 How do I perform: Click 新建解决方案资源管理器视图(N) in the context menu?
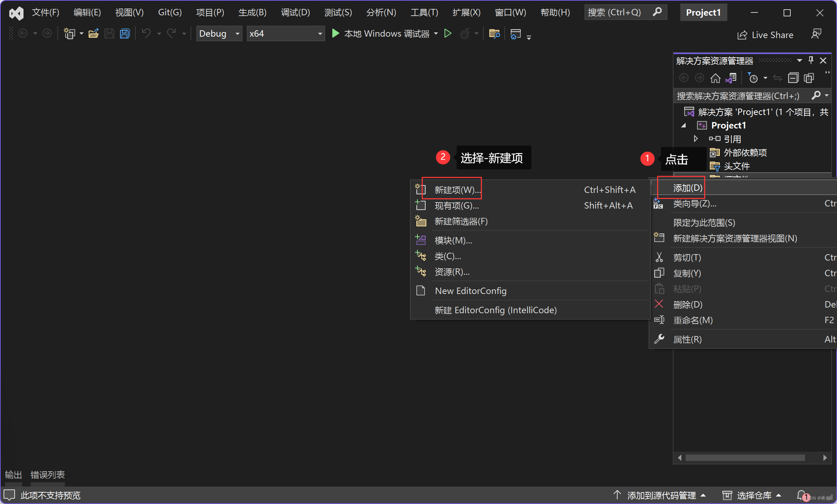744,238
